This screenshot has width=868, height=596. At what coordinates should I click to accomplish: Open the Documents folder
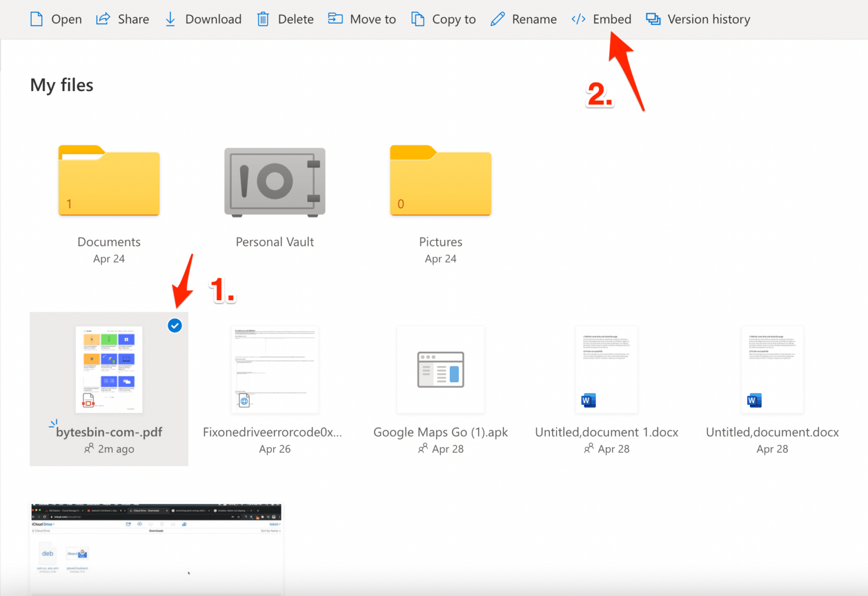tap(108, 181)
